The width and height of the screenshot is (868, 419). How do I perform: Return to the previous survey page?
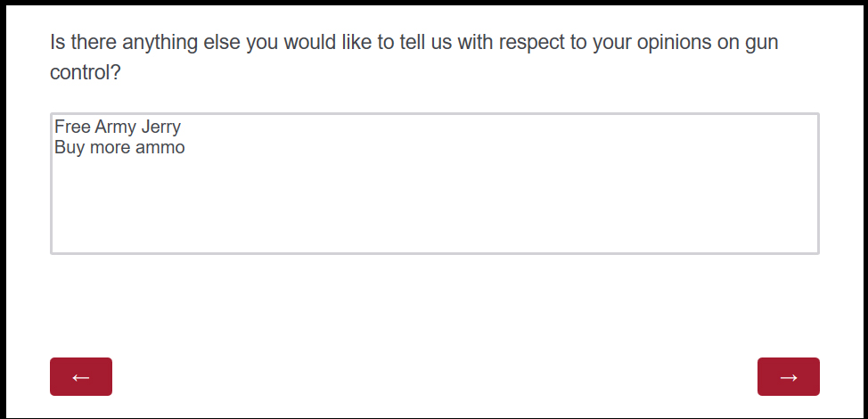pos(81,376)
